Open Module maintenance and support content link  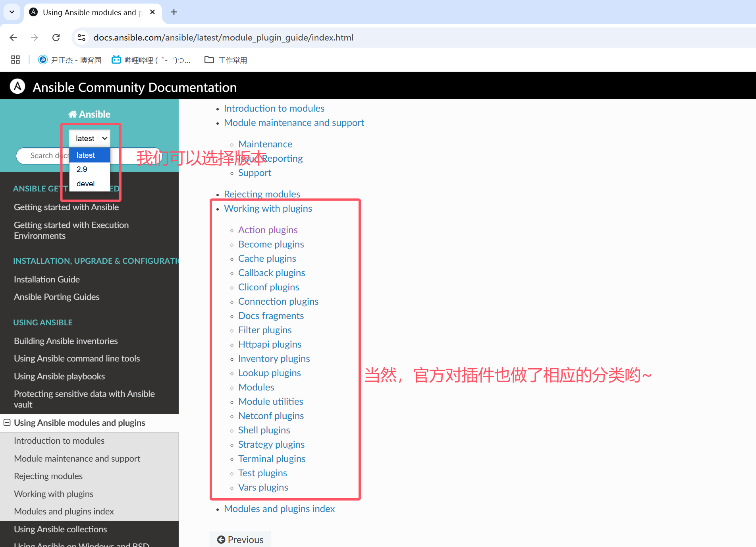[x=294, y=123]
